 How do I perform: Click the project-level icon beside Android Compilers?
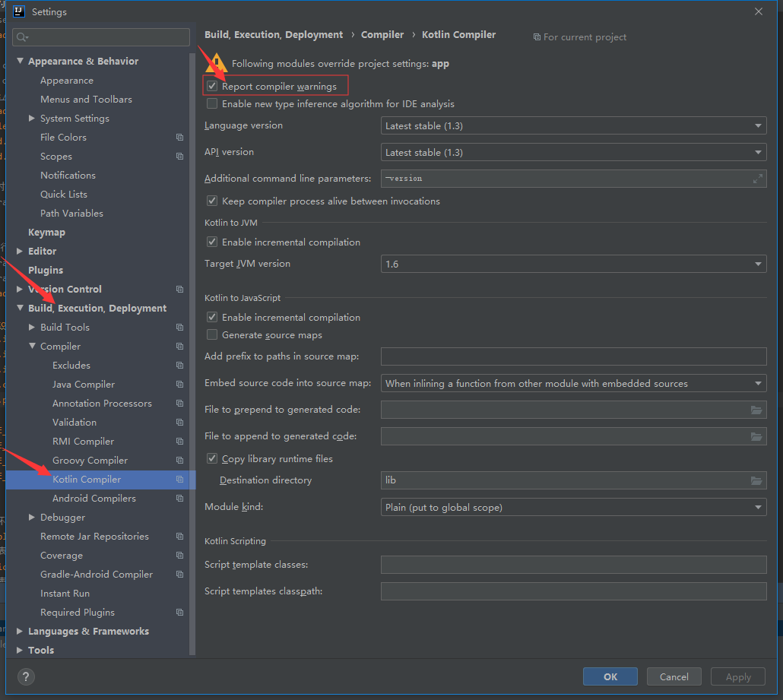[179, 499]
